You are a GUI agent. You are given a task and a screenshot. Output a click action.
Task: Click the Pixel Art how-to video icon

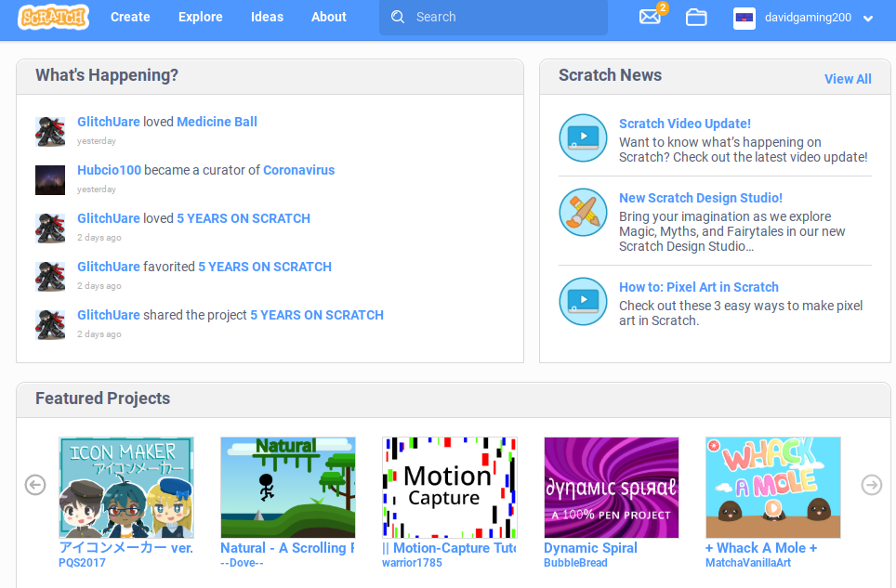click(583, 301)
